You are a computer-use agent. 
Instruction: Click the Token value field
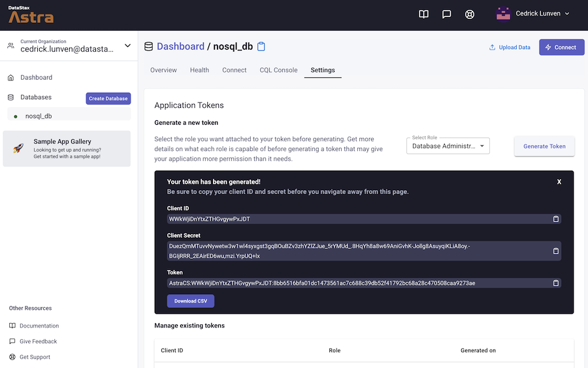pyautogui.click(x=364, y=283)
